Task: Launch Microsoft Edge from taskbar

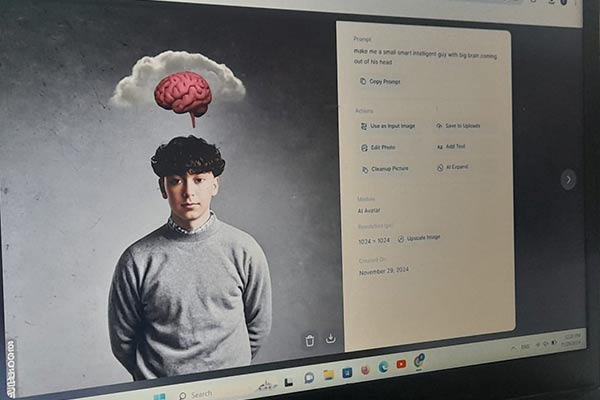Action: pyautogui.click(x=383, y=367)
